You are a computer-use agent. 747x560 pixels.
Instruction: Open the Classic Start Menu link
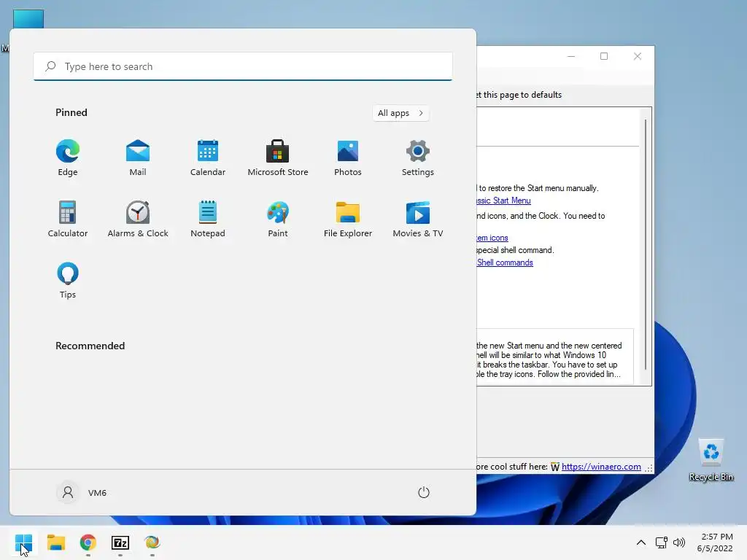(503, 201)
